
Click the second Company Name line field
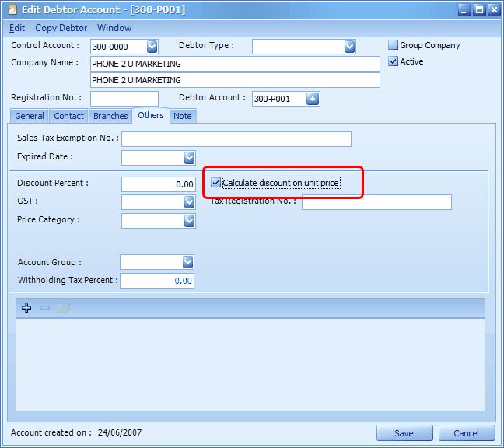coord(235,80)
